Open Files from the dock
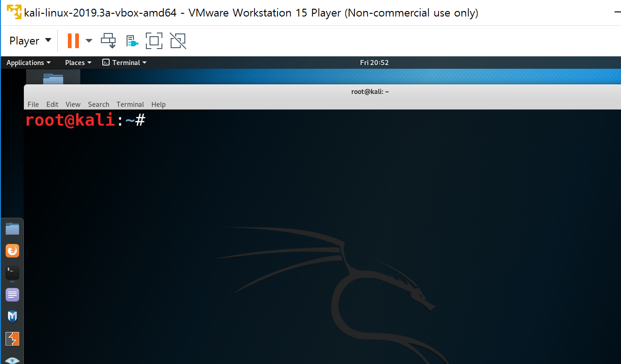 coord(12,229)
